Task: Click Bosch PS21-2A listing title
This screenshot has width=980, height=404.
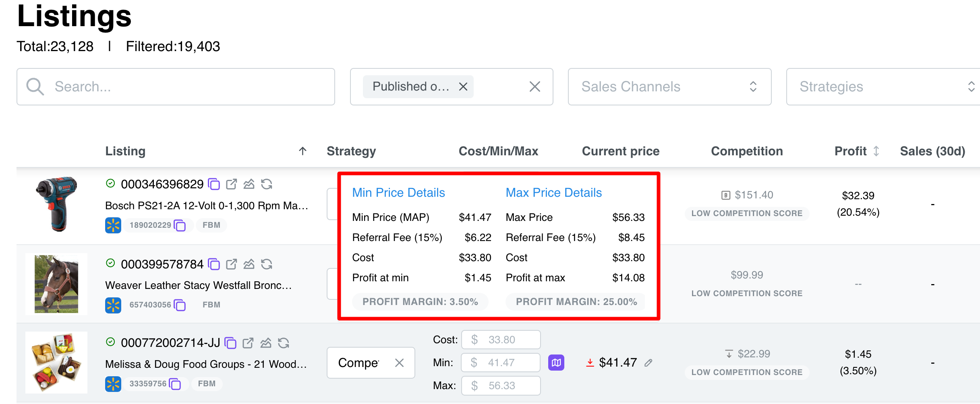Action: click(x=206, y=206)
